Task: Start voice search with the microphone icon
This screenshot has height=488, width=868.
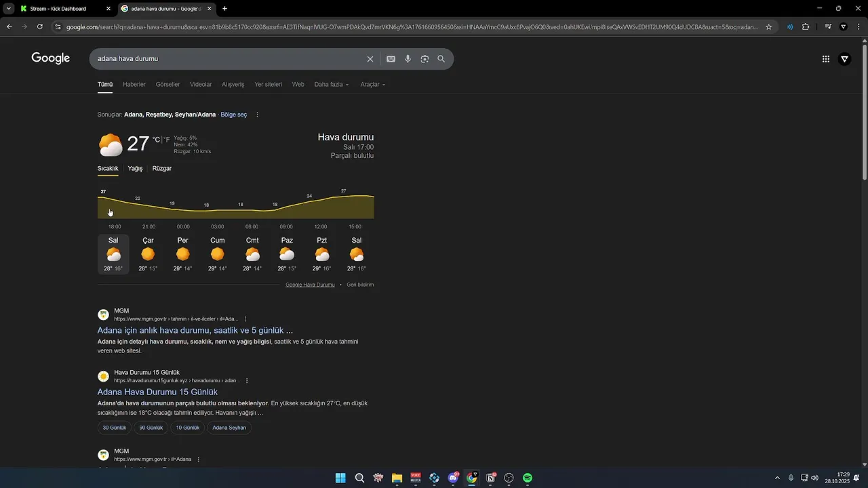Action: [408, 59]
